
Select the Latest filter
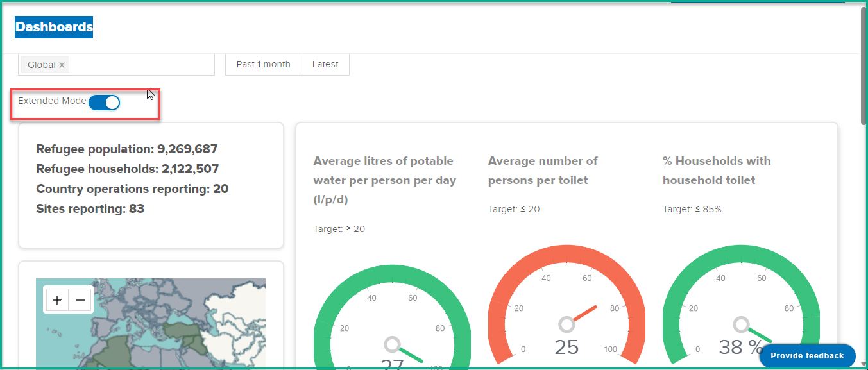click(x=325, y=64)
